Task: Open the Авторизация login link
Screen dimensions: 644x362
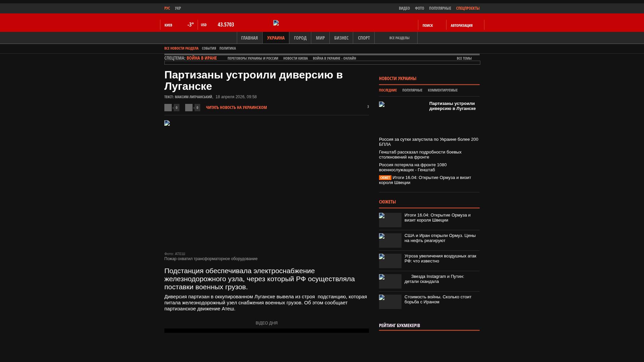Action: (x=462, y=25)
